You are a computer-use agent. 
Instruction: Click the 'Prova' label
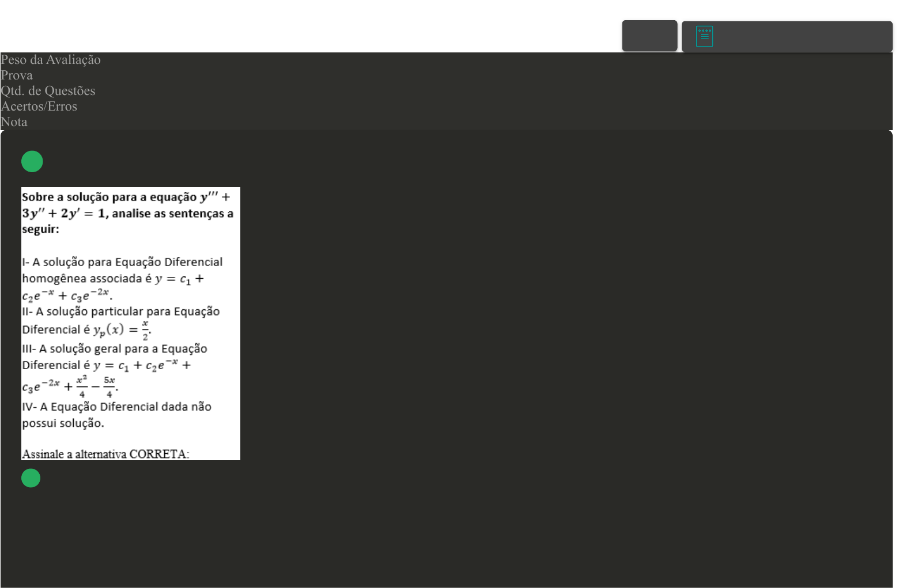[x=17, y=75]
